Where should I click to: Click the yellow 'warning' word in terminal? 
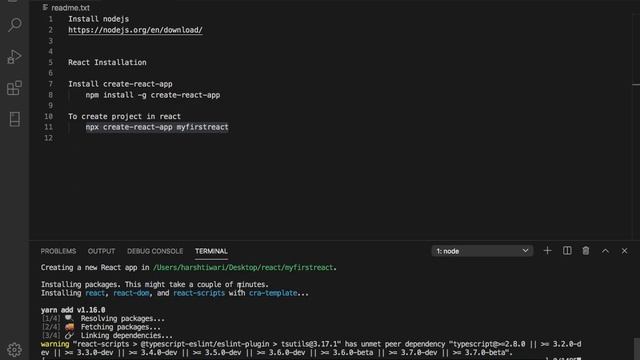(x=55, y=344)
